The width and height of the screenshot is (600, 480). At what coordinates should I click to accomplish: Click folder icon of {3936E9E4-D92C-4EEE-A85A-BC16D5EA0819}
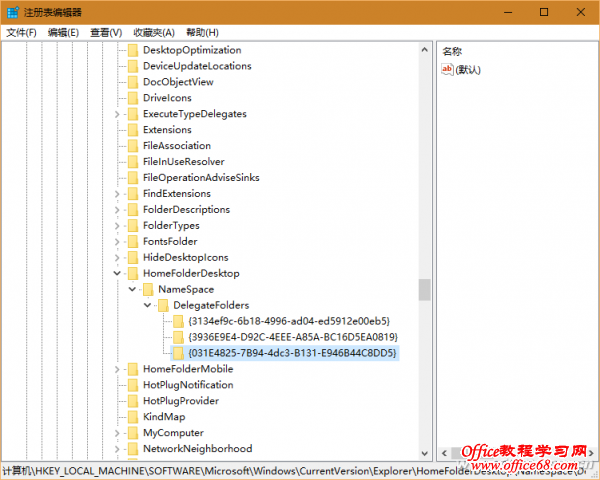click(178, 337)
